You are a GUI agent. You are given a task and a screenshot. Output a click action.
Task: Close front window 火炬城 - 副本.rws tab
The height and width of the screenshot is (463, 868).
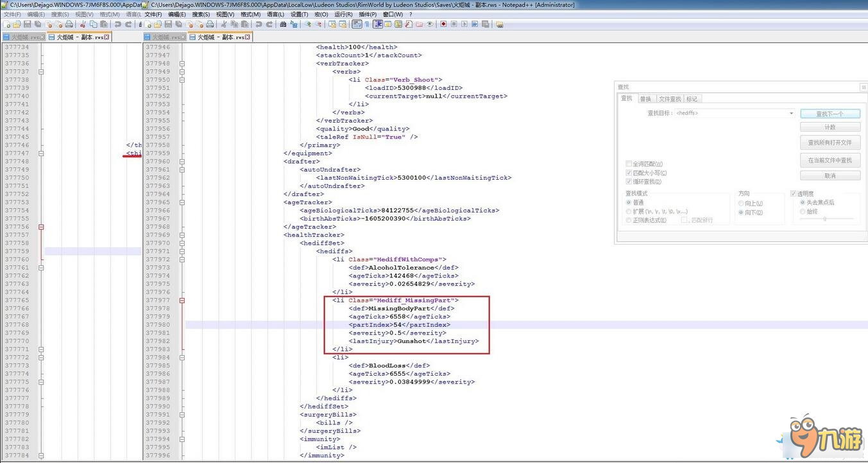coord(248,37)
